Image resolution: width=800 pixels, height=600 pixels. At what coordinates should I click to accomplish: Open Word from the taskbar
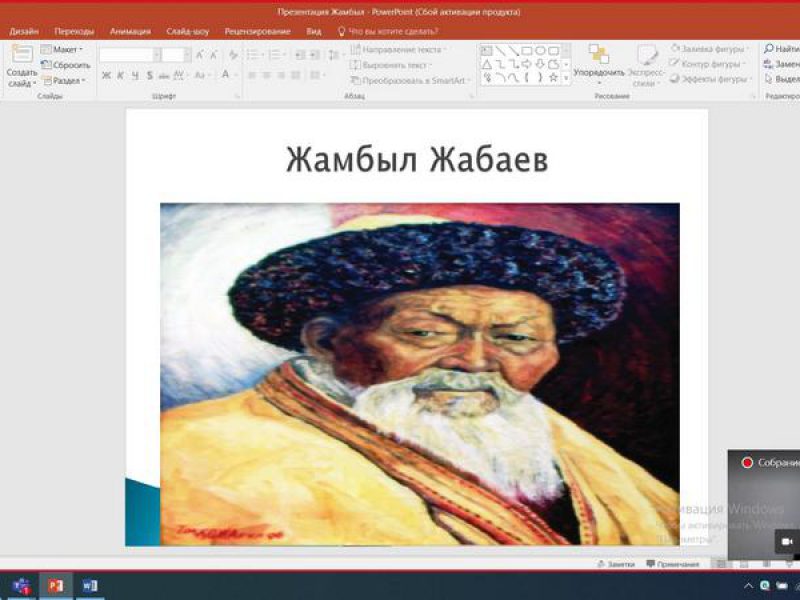tap(90, 586)
